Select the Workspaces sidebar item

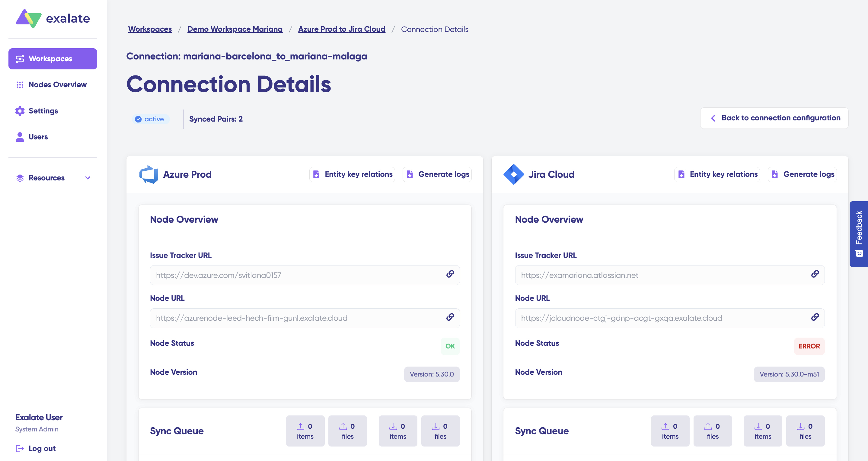click(53, 59)
